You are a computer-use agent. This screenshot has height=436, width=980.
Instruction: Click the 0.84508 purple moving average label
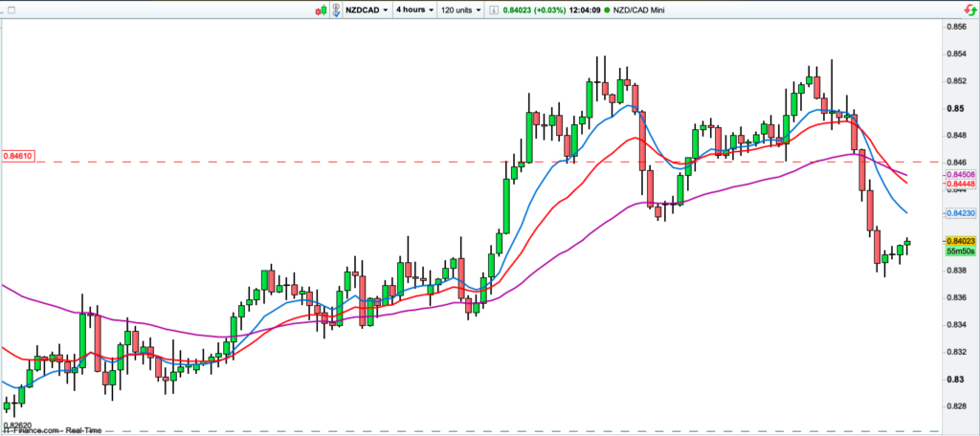[959, 175]
